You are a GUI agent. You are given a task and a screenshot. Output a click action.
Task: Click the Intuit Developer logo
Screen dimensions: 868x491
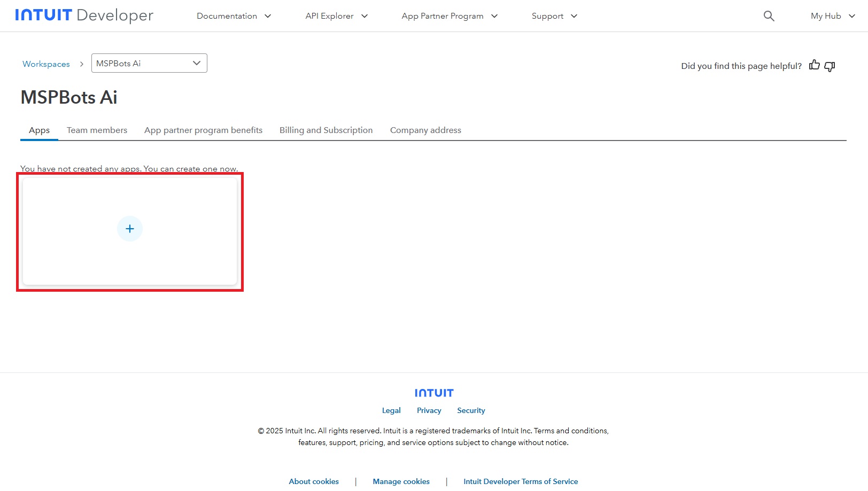coord(84,15)
